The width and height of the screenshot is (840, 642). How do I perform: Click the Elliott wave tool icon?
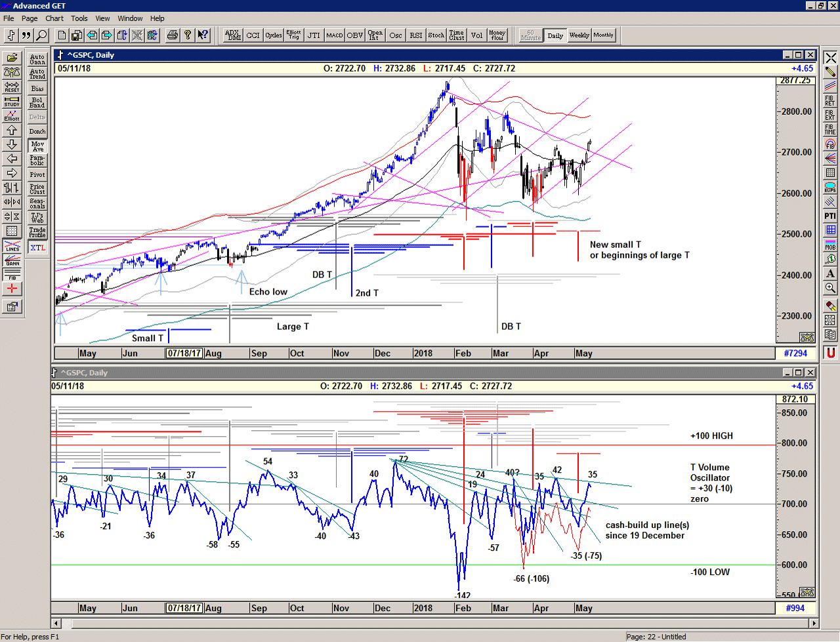click(12, 115)
